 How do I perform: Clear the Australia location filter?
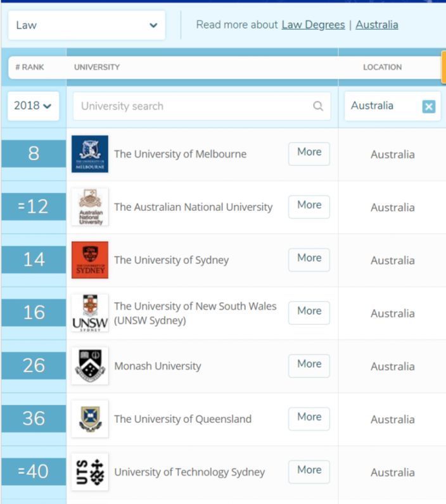(x=429, y=106)
